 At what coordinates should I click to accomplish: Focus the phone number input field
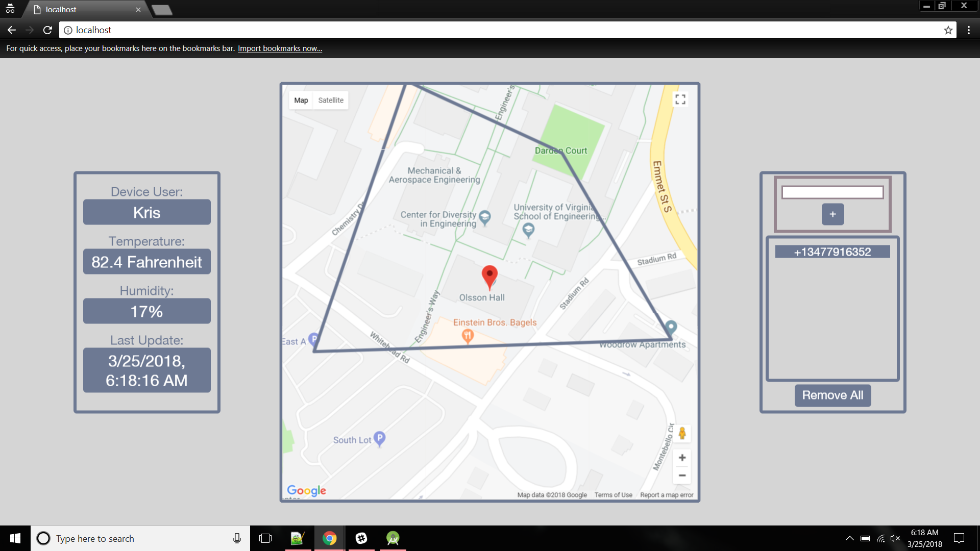(832, 192)
